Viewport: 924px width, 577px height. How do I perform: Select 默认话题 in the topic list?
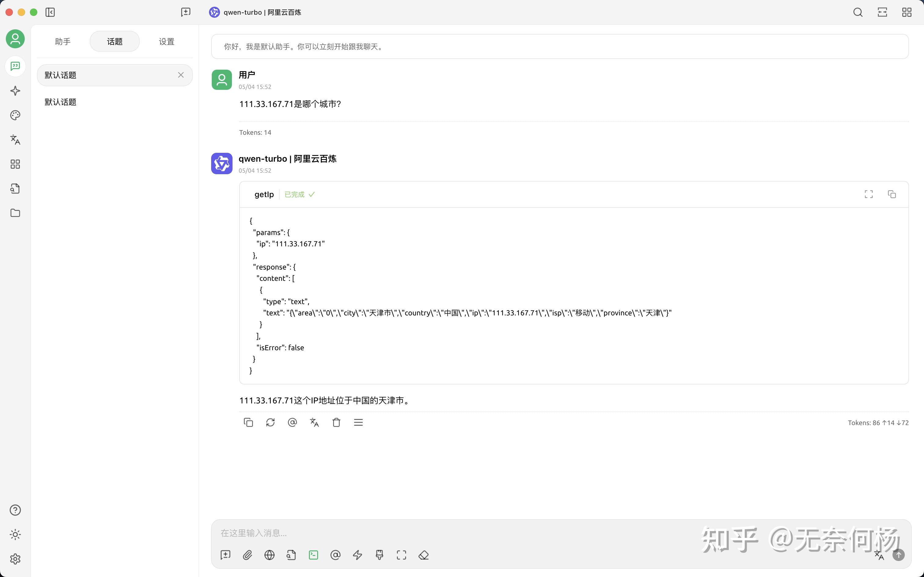61,102
